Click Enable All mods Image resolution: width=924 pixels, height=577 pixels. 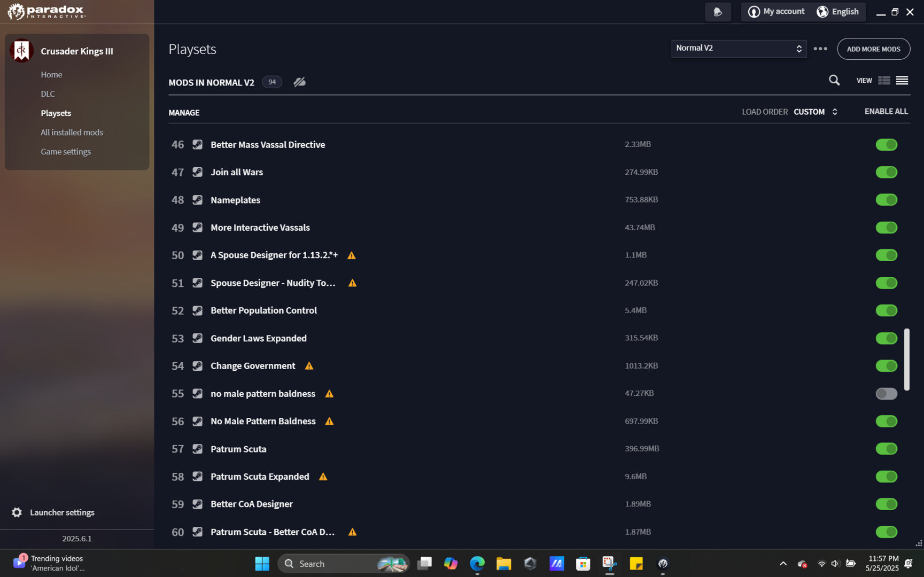(886, 112)
